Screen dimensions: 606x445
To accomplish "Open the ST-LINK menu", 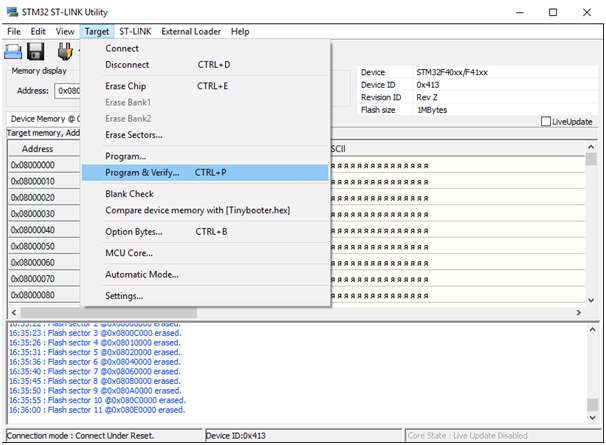I will (135, 31).
